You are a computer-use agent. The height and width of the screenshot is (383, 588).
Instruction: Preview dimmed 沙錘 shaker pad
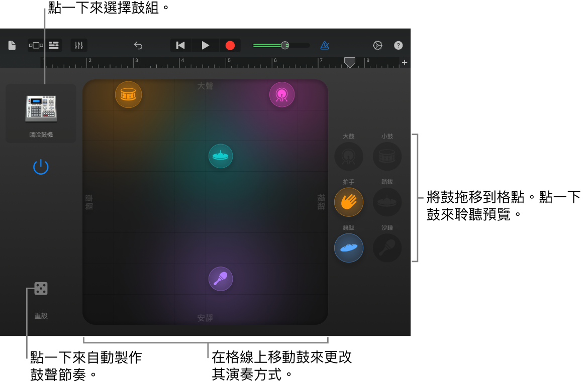click(x=387, y=248)
